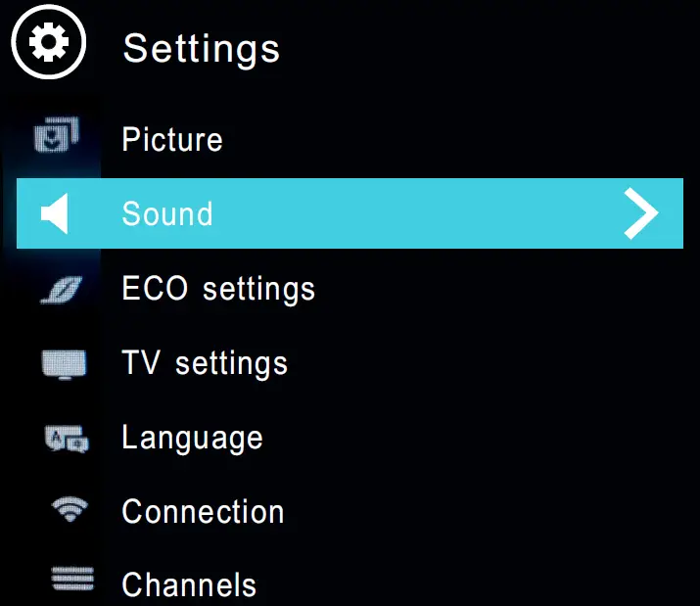Open ECO settings menu entry
The width and height of the screenshot is (700, 606).
(218, 289)
